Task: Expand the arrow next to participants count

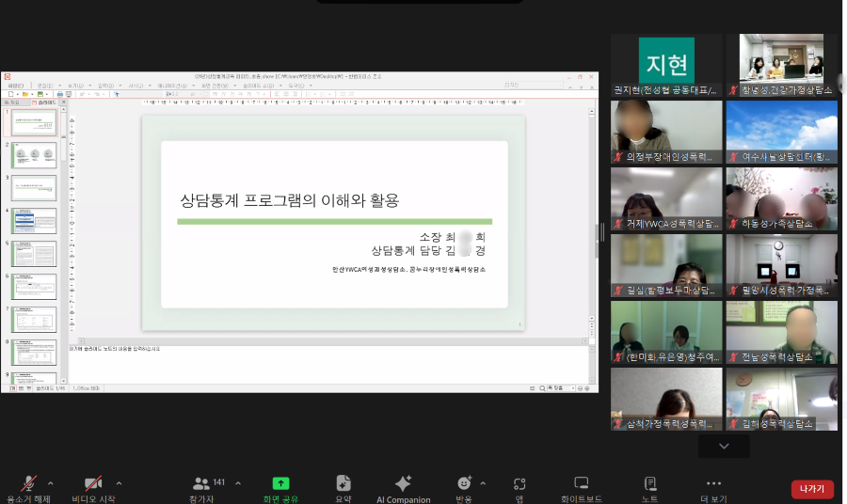Action: tap(237, 483)
